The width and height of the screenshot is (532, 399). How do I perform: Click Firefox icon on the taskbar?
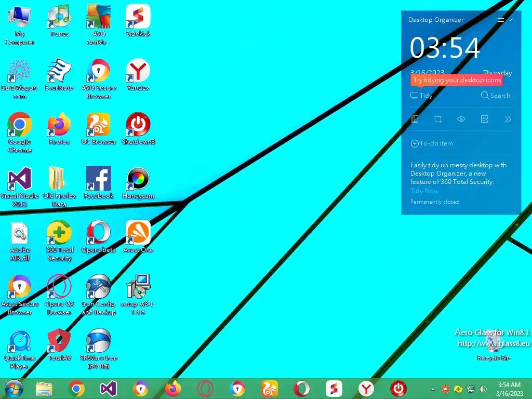coord(172,389)
